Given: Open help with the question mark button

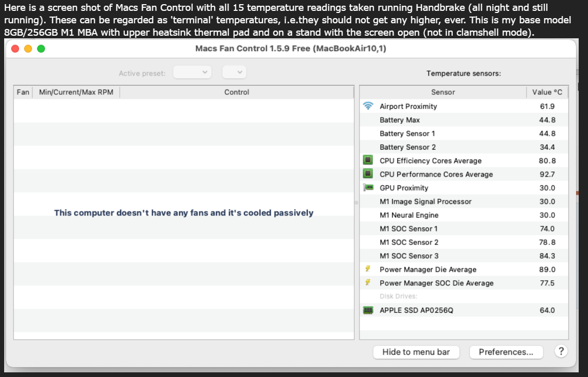Looking at the screenshot, I should point(561,352).
